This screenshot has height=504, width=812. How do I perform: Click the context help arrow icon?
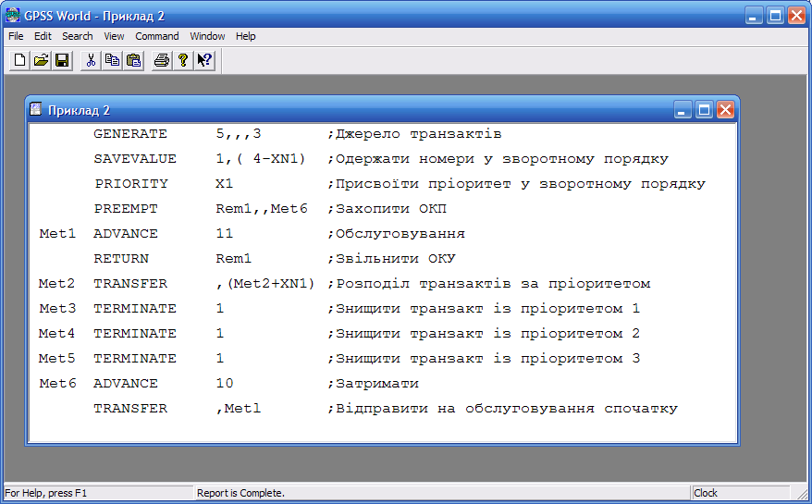point(204,61)
